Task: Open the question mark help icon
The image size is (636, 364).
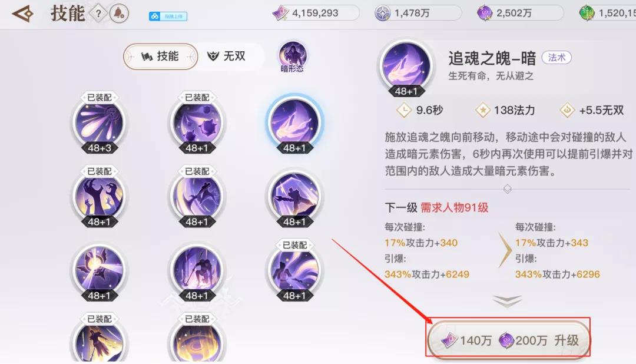Action: tap(98, 14)
